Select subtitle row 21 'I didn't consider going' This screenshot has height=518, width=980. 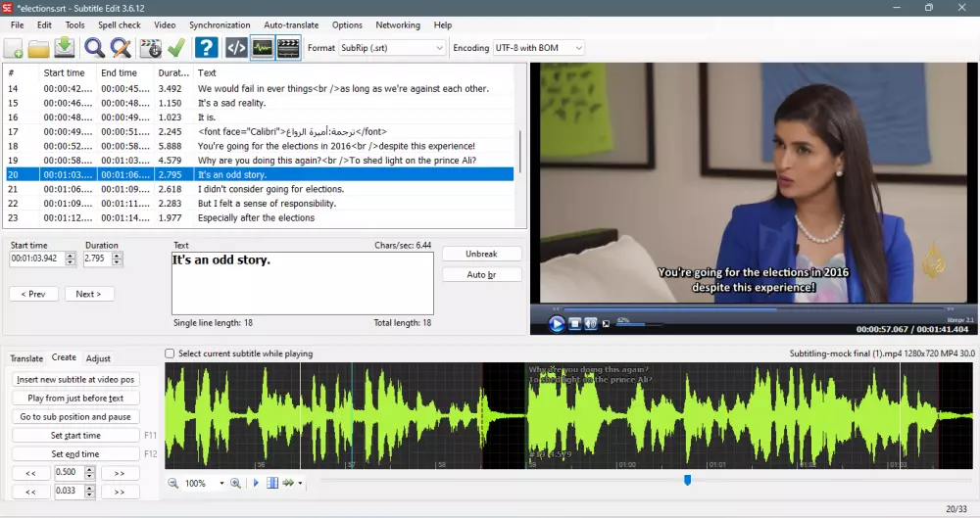[260, 189]
